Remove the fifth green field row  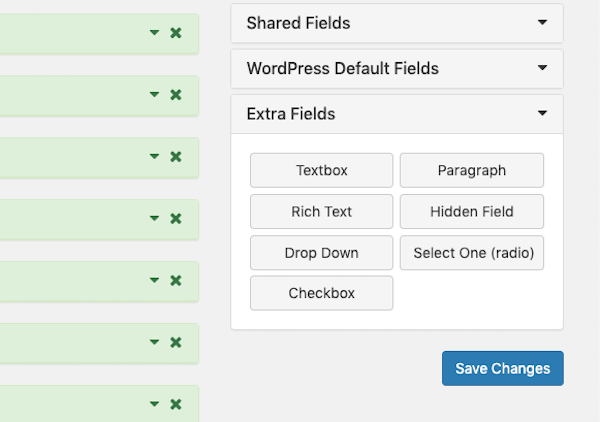coord(176,281)
